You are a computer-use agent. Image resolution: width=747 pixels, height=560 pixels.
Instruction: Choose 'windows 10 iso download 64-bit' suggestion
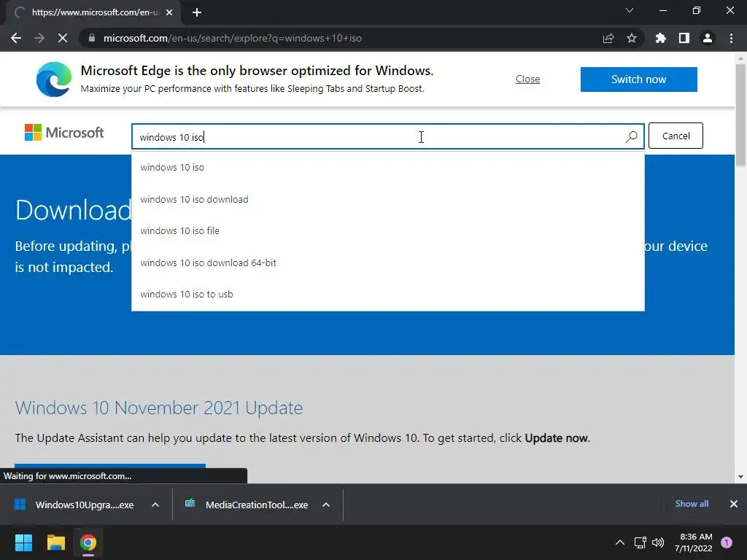(388, 262)
